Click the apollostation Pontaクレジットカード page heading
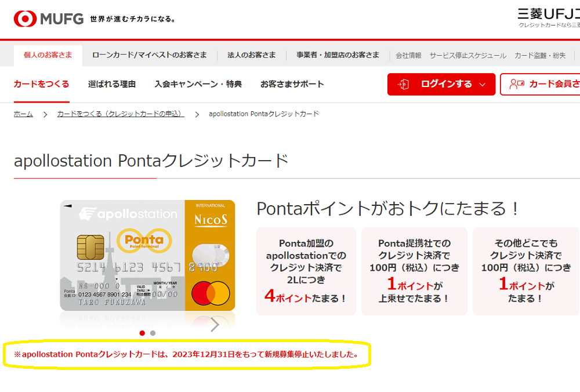The image size is (580, 392). point(151,161)
